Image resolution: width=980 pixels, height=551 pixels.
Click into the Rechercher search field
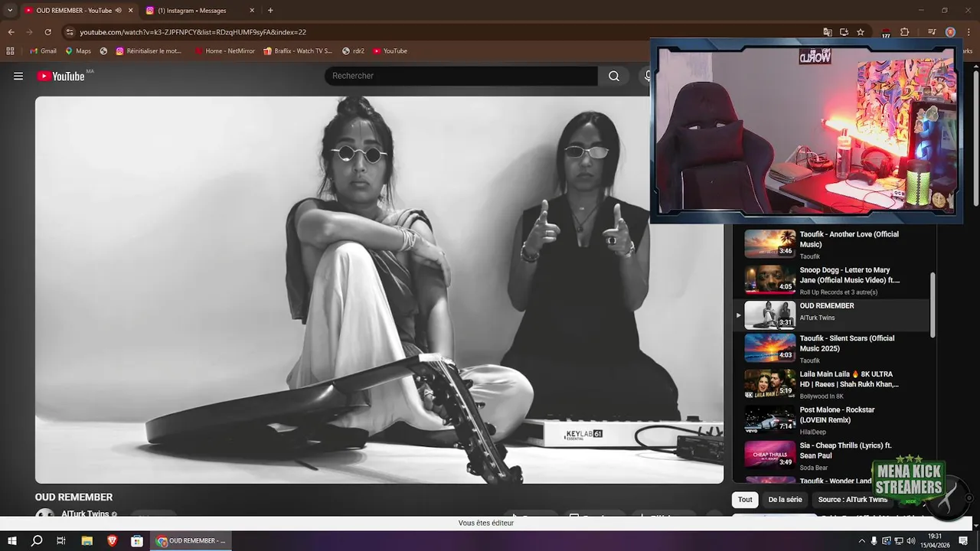coord(461,76)
